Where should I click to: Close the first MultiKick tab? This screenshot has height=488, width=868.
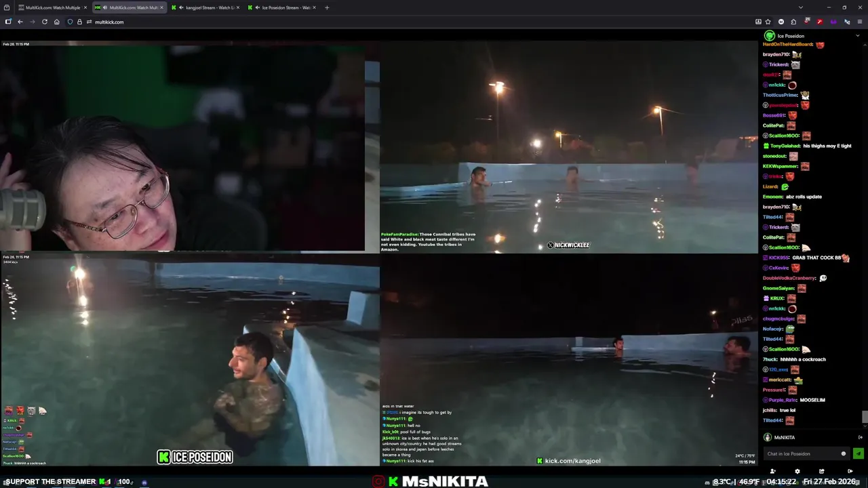point(85,7)
